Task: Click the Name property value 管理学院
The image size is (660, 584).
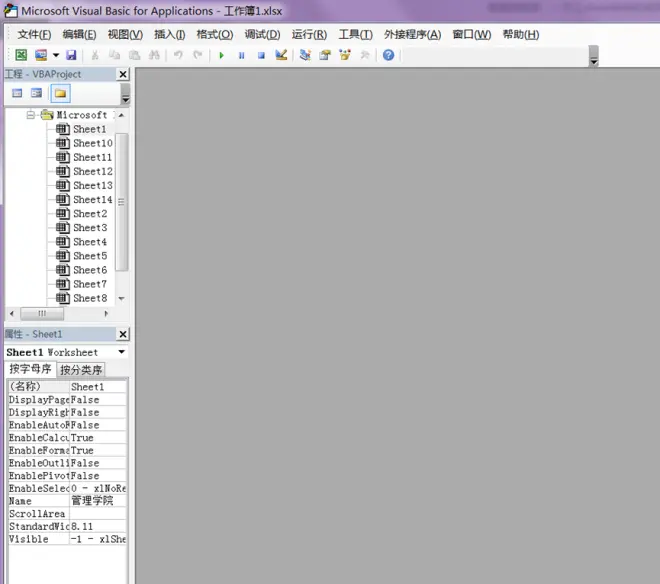Action: point(98,501)
